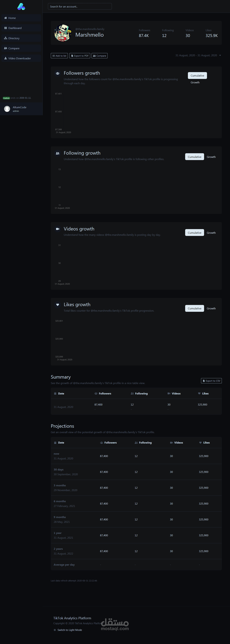Click the Likes growth heart icon
The width and height of the screenshot is (230, 644).
click(57, 305)
